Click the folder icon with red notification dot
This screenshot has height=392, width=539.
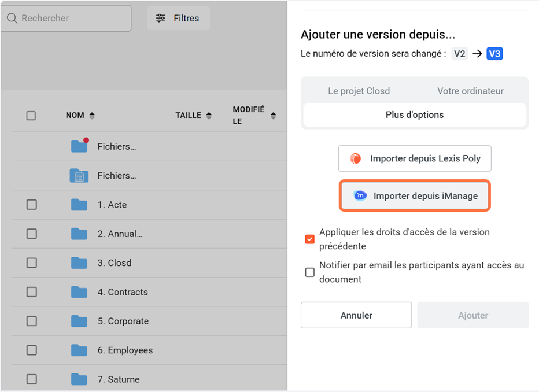click(x=79, y=146)
